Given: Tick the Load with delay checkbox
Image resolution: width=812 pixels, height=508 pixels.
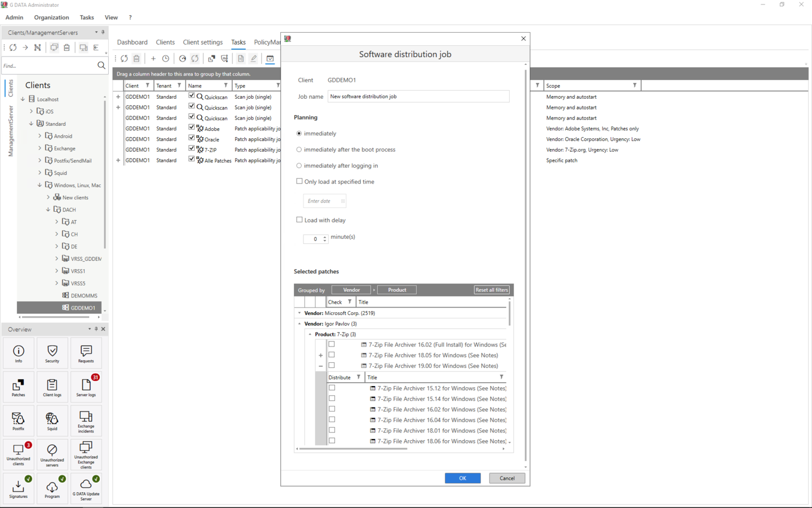Looking at the screenshot, I should click(299, 220).
